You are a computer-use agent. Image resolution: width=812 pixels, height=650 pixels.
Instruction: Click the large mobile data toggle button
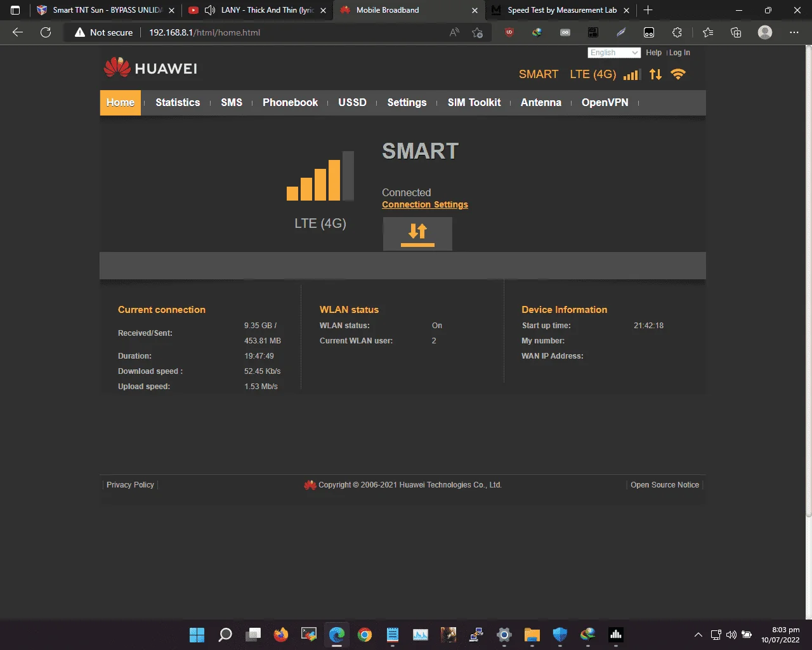(417, 234)
